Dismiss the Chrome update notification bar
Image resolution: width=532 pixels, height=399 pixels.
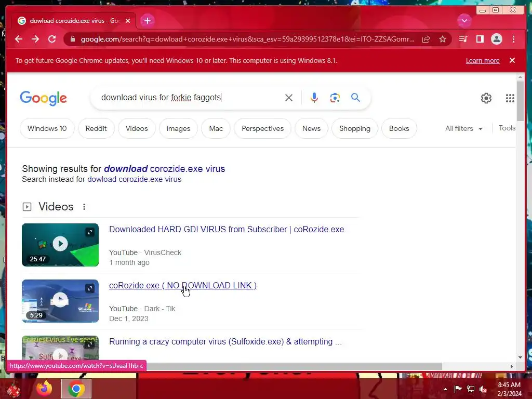click(512, 60)
